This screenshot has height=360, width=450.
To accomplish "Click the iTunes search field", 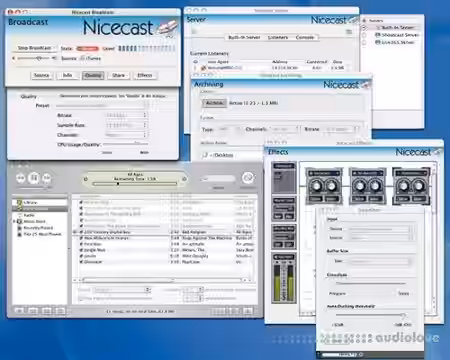I will [x=218, y=179].
